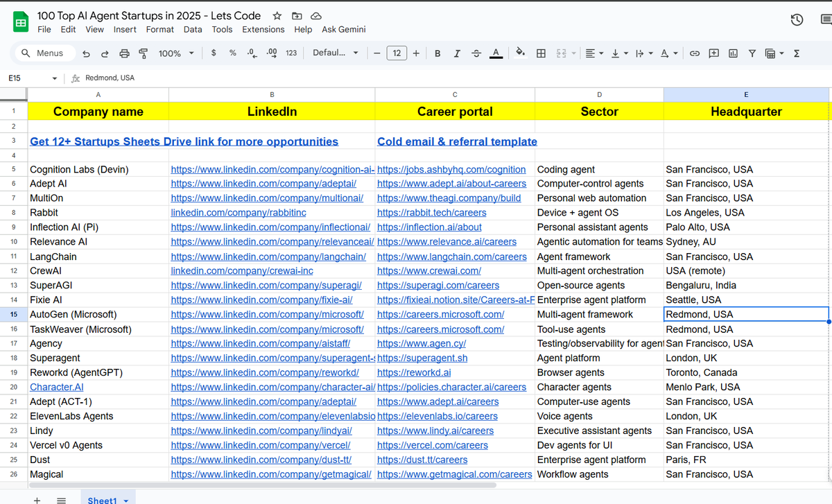Open version history clock icon

(x=797, y=19)
